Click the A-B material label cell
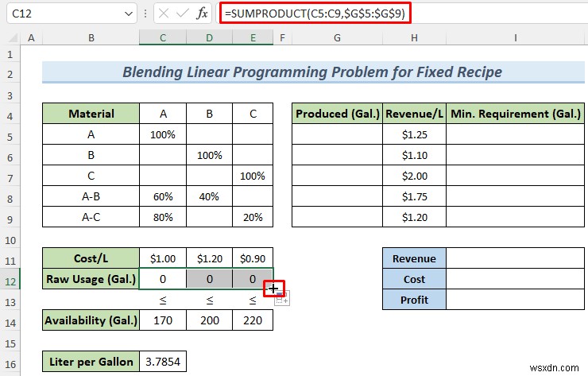The height and width of the screenshot is (376, 588). point(91,196)
